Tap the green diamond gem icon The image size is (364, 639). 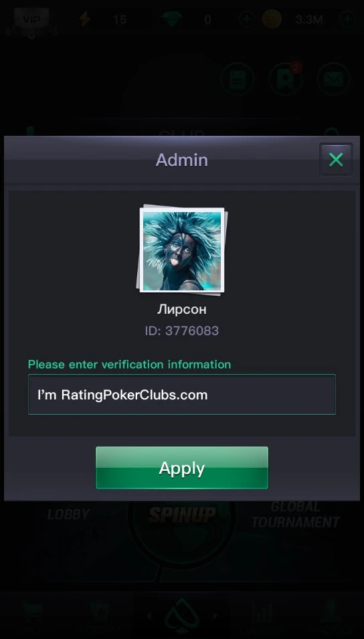click(171, 19)
